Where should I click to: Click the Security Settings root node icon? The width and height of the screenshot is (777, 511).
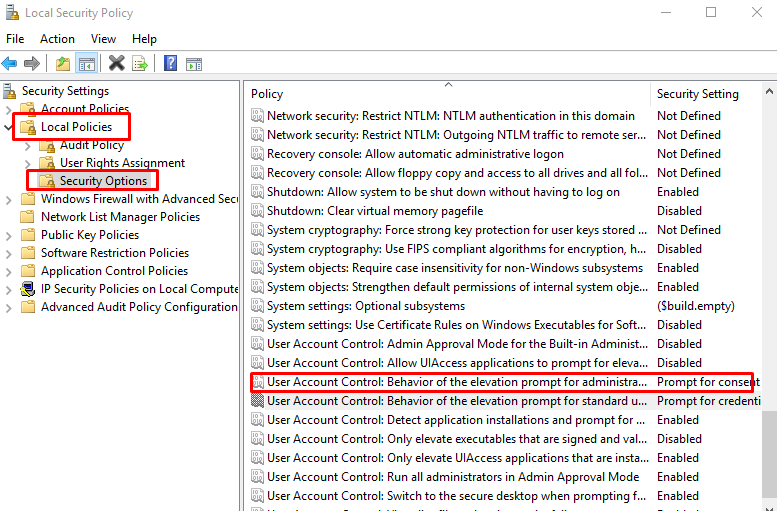pyautogui.click(x=9, y=91)
